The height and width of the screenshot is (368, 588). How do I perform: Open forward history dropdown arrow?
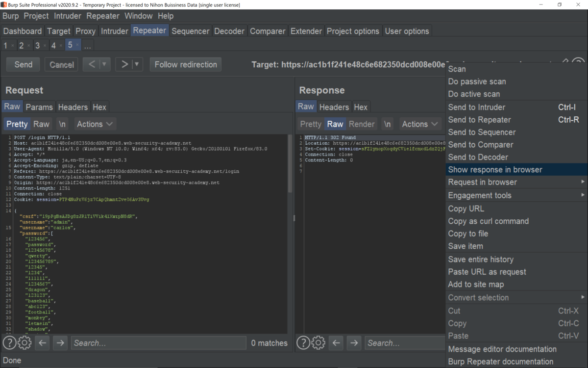pyautogui.click(x=137, y=64)
